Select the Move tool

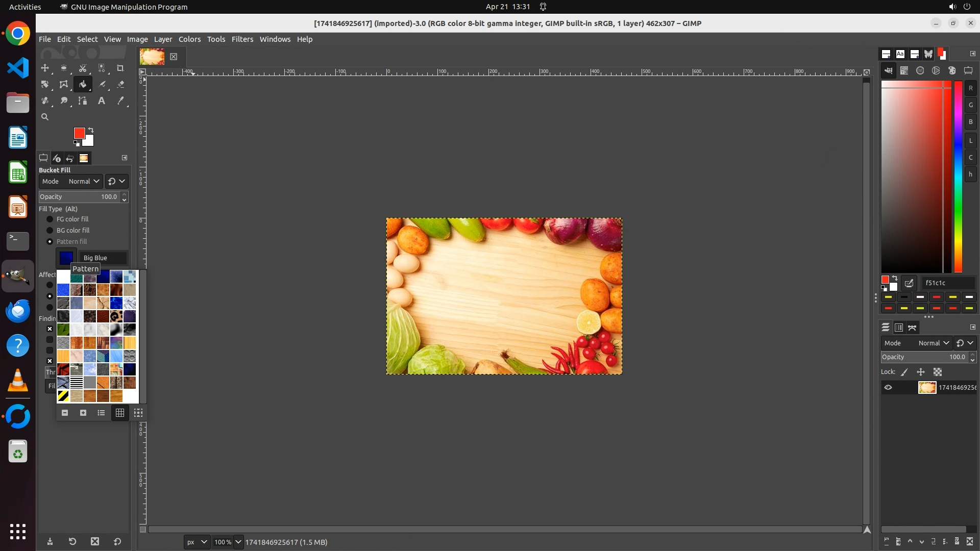coord(45,68)
